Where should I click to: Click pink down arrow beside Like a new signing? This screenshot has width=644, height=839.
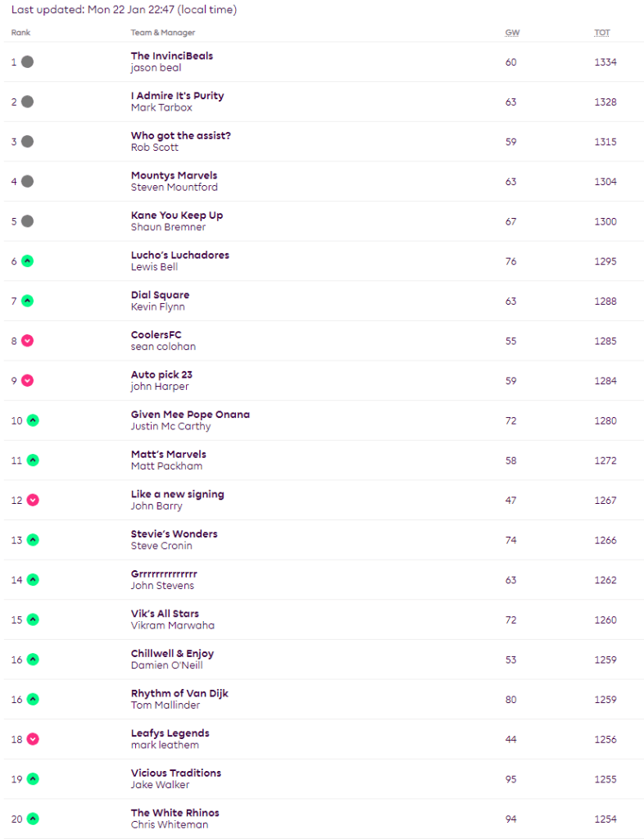click(33, 500)
